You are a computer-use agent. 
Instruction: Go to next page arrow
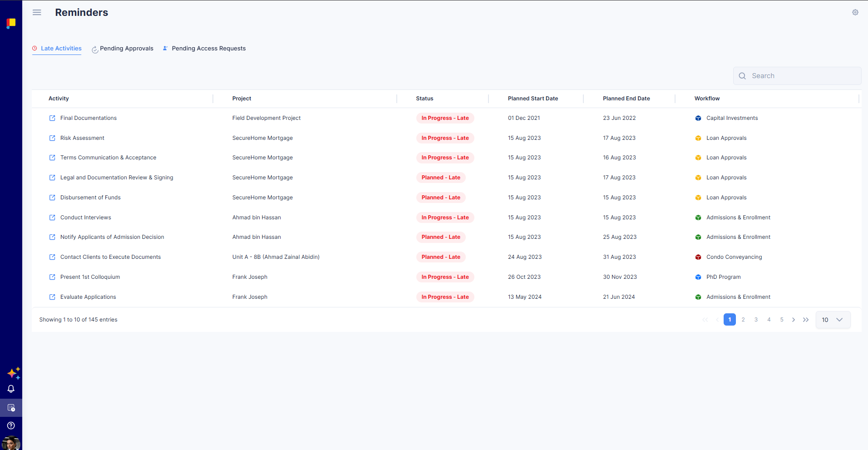point(794,320)
